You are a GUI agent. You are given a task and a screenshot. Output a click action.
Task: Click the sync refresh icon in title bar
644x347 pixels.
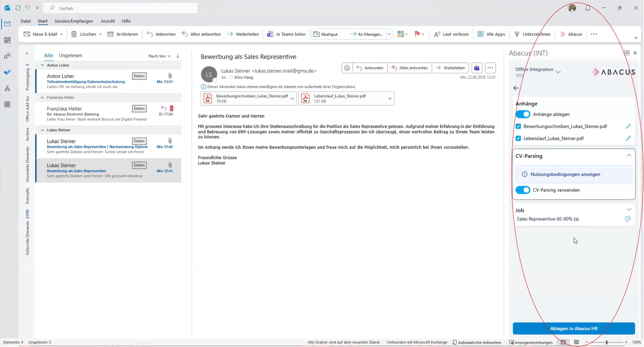pyautogui.click(x=18, y=8)
